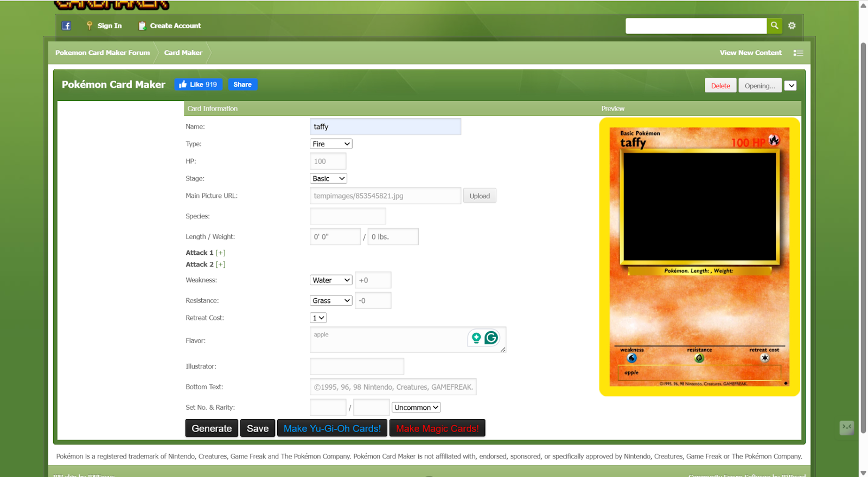This screenshot has height=477, width=868.
Task: Expand the arrow dropdown next to Opening
Action: tap(791, 86)
